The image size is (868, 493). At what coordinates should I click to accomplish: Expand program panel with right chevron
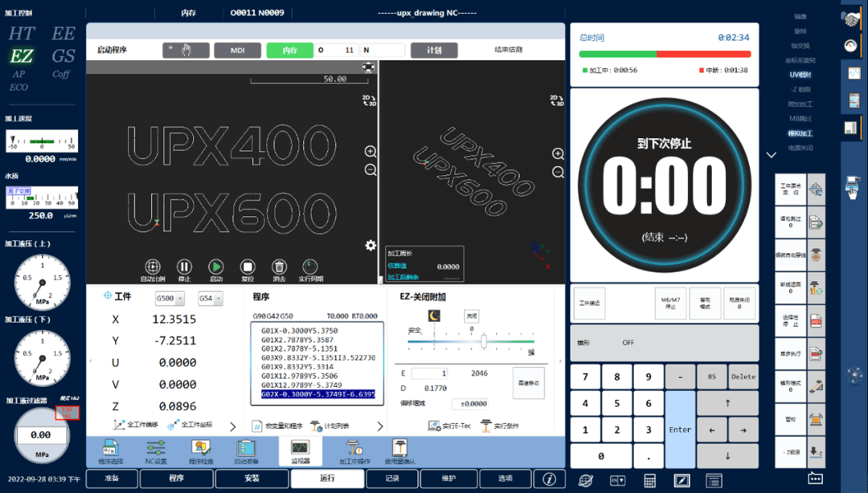coord(379,426)
